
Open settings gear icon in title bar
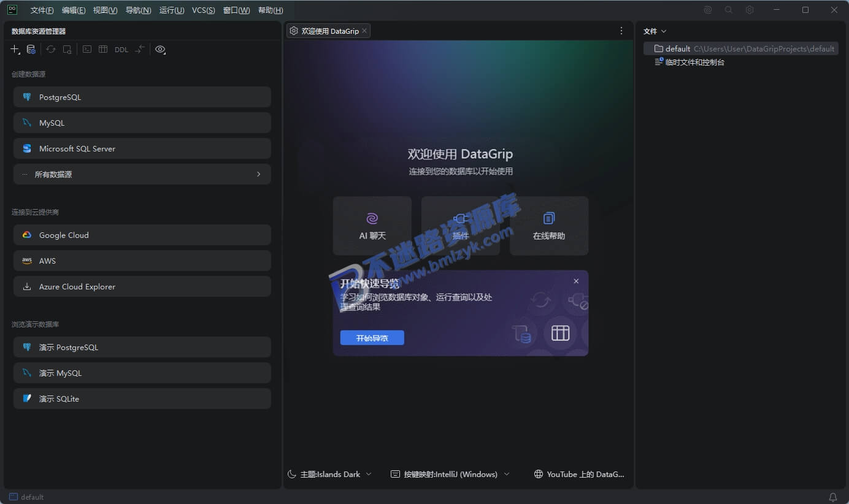pos(750,10)
